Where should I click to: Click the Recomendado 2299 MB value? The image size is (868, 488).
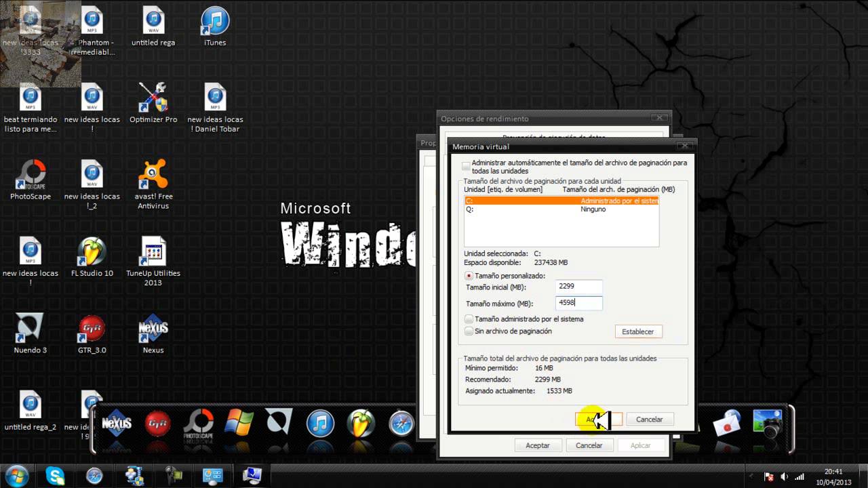coord(548,380)
